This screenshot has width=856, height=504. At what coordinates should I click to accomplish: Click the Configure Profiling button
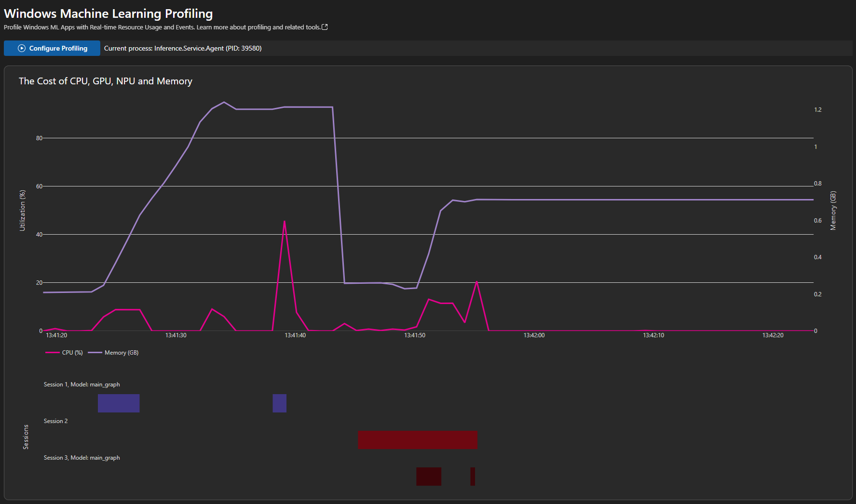52,48
